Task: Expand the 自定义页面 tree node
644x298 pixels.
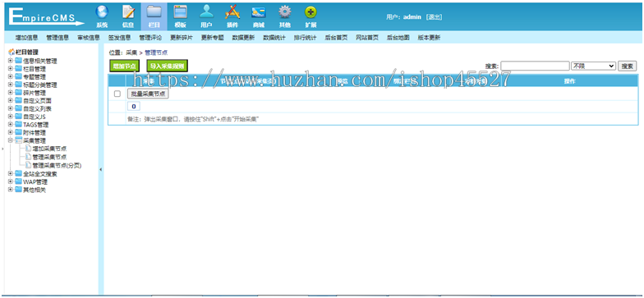Action: coord(11,100)
